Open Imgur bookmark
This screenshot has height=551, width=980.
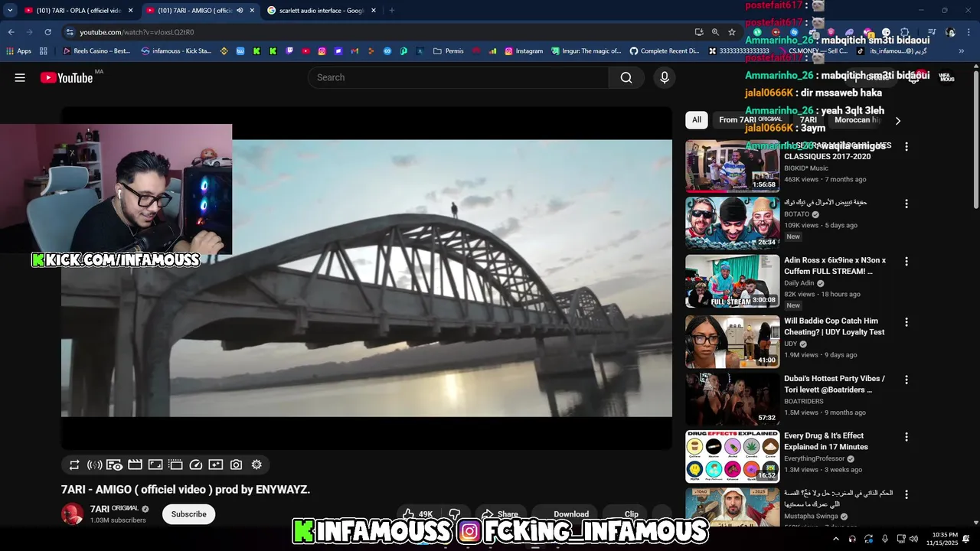586,51
